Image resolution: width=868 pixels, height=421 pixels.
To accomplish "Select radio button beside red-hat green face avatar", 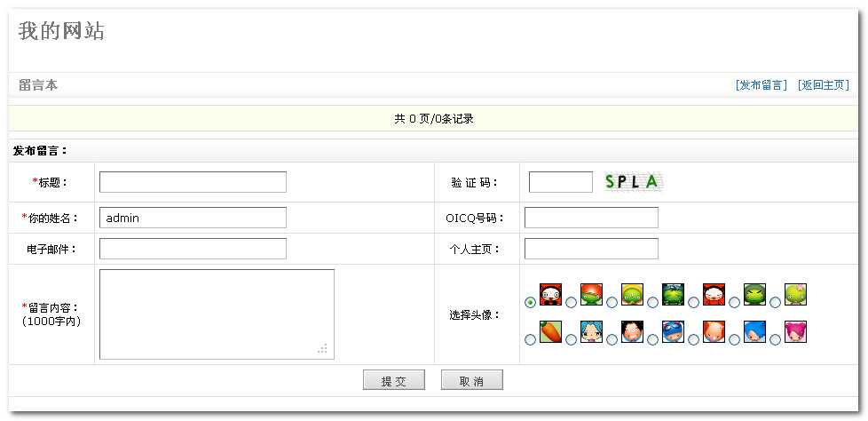I will point(571,303).
